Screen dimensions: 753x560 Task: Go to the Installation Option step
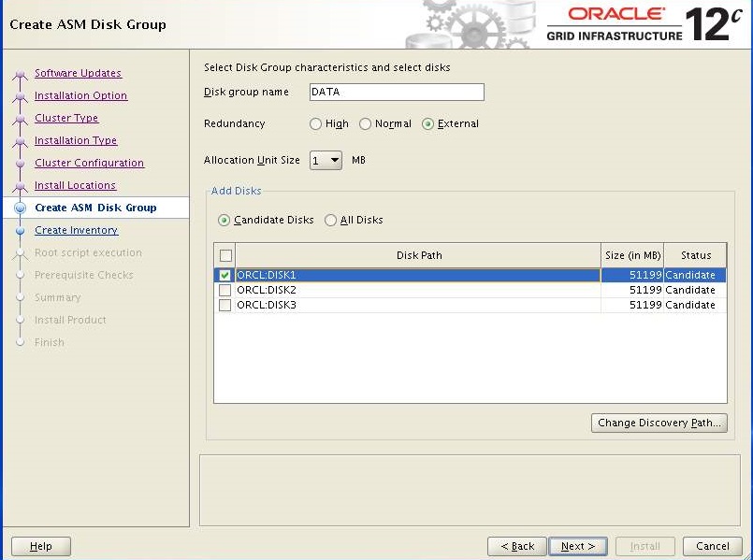(x=80, y=95)
